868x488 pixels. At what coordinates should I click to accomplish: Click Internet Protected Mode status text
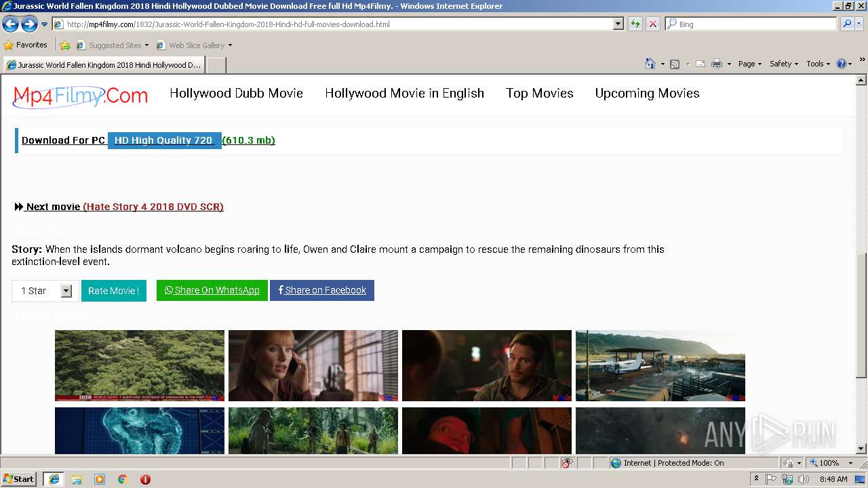pos(673,463)
